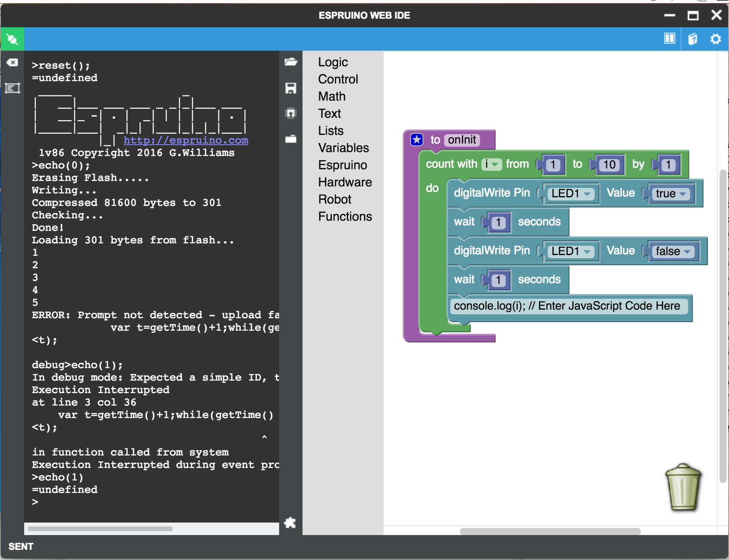The height and width of the screenshot is (560, 729).
Task: Select the second 'digitalWrite Pin' block label
Action: click(x=492, y=250)
